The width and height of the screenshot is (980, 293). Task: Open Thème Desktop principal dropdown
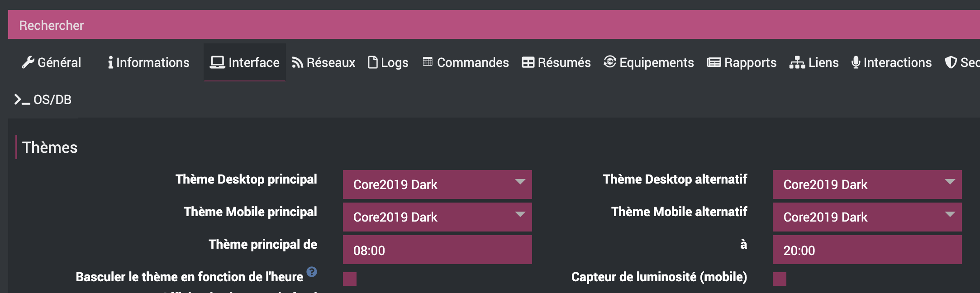point(437,184)
